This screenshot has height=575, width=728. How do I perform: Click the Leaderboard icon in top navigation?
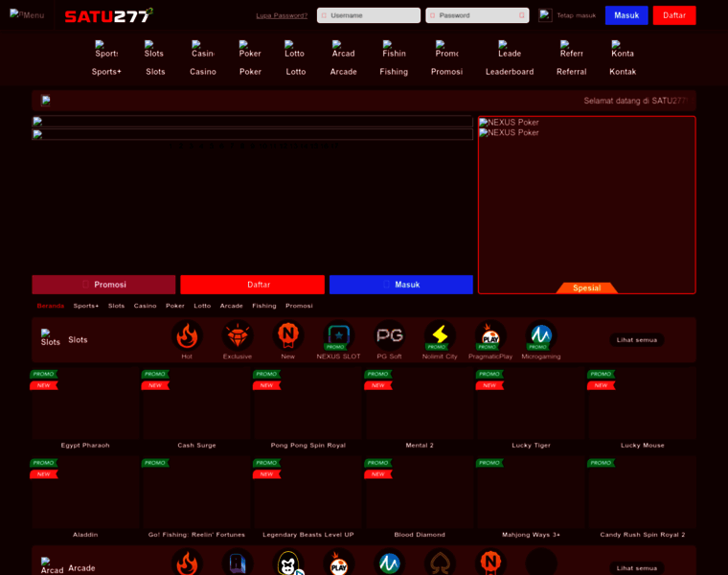[510, 49]
